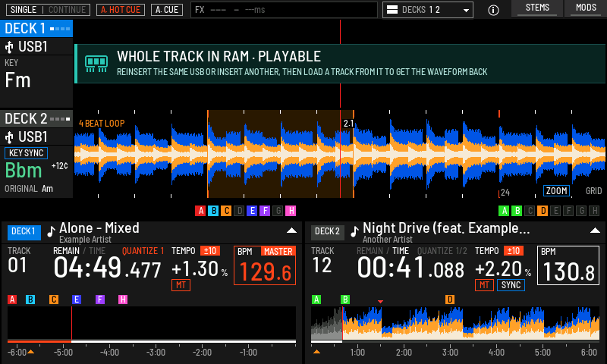Viewport: 607px width, 364px height.
Task: Jump to cue D marker on Deck 2 overview
Action: pos(449,300)
